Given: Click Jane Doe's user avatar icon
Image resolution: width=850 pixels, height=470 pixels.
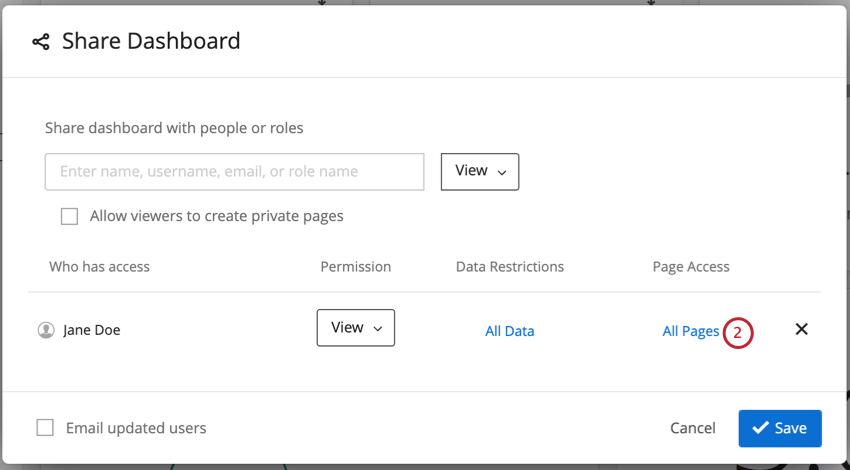Looking at the screenshot, I should click(x=46, y=330).
